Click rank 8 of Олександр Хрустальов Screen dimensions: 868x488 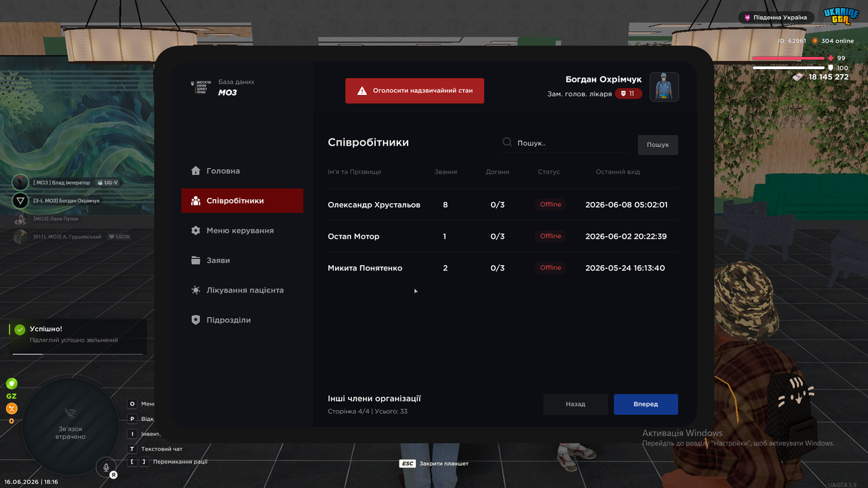click(445, 205)
